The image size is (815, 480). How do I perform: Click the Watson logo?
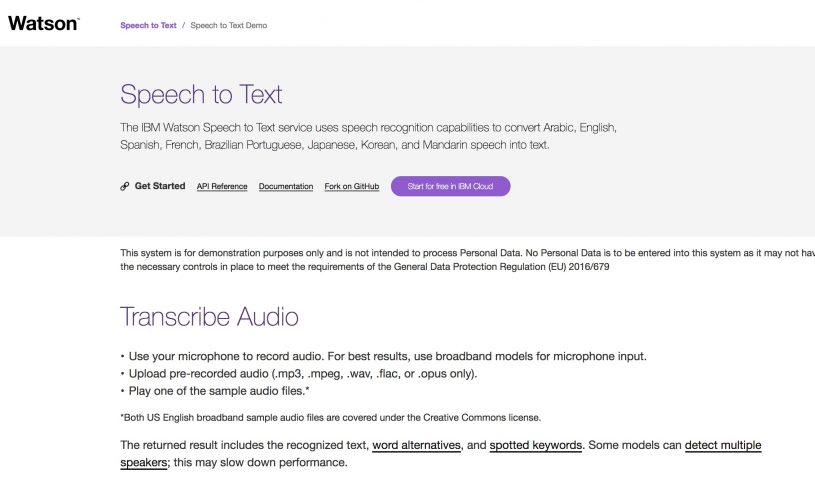click(x=44, y=23)
